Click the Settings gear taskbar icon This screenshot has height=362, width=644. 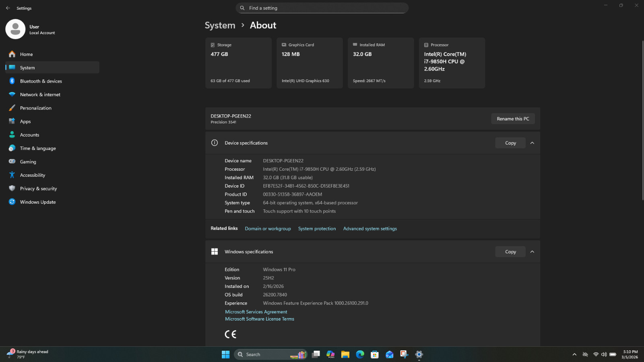click(x=419, y=354)
